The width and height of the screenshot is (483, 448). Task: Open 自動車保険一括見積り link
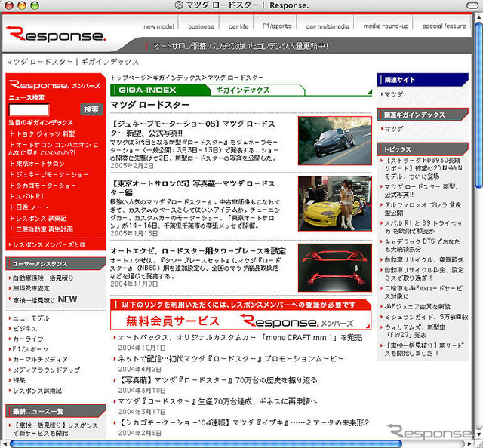pyautogui.click(x=42, y=278)
